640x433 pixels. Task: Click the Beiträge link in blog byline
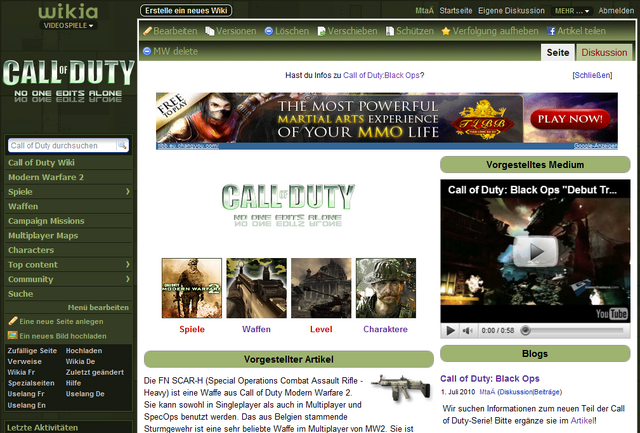(547, 392)
